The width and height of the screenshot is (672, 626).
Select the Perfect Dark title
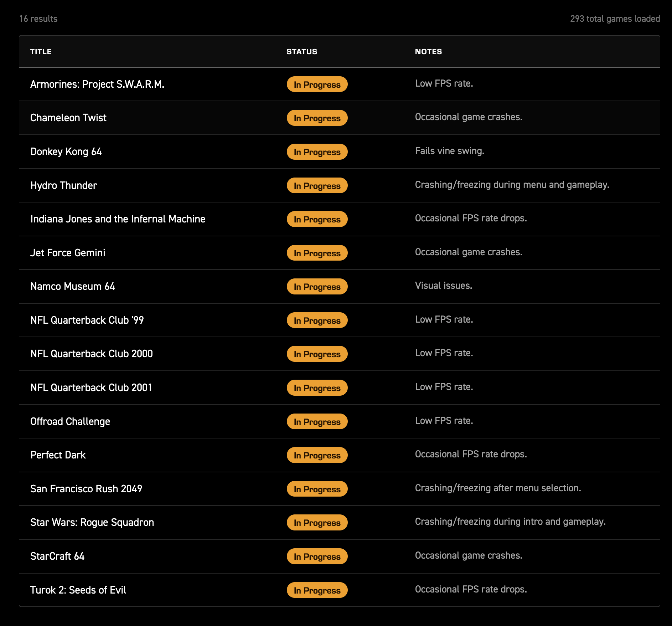point(58,455)
